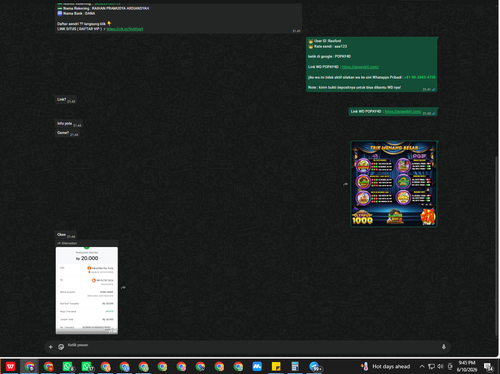Click the "Diteruskan" forwarded label

[67, 243]
